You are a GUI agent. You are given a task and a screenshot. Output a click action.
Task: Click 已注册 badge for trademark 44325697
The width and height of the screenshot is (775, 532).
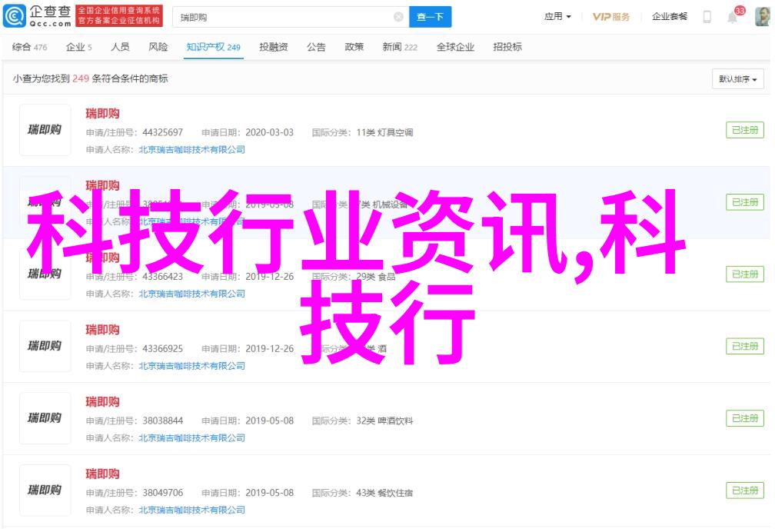(x=745, y=130)
